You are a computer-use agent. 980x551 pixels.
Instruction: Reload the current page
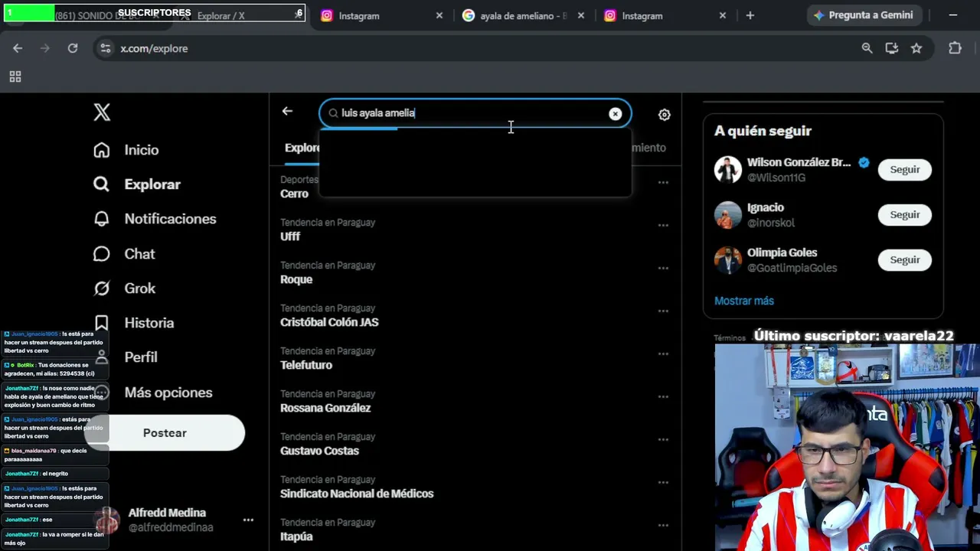(x=73, y=48)
